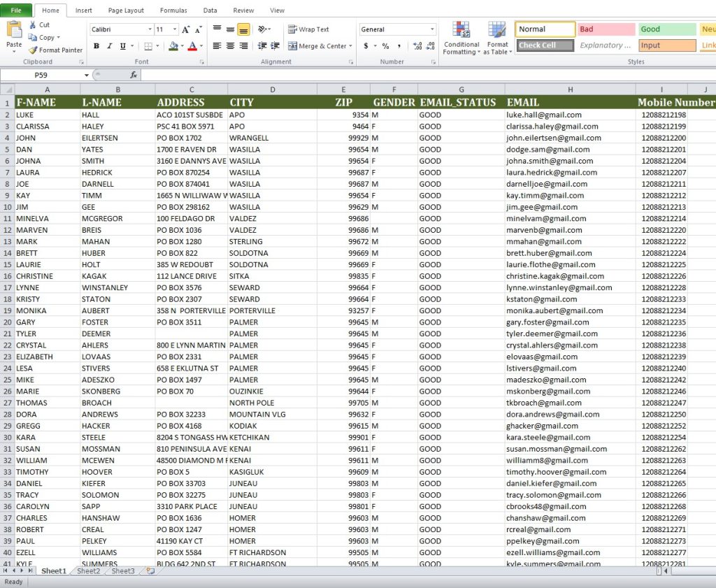The height and width of the screenshot is (588, 716).
Task: Apply the Good cell style swatch
Action: pos(667,29)
